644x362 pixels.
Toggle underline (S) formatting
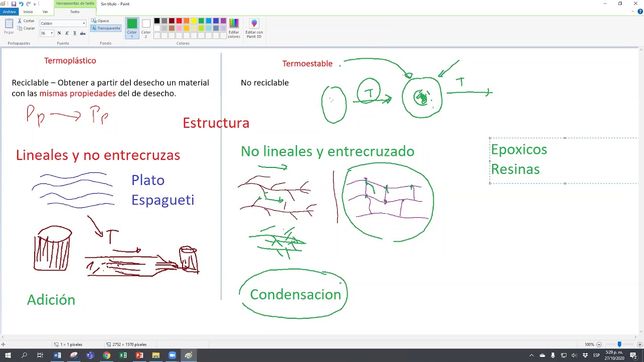pos(74,33)
